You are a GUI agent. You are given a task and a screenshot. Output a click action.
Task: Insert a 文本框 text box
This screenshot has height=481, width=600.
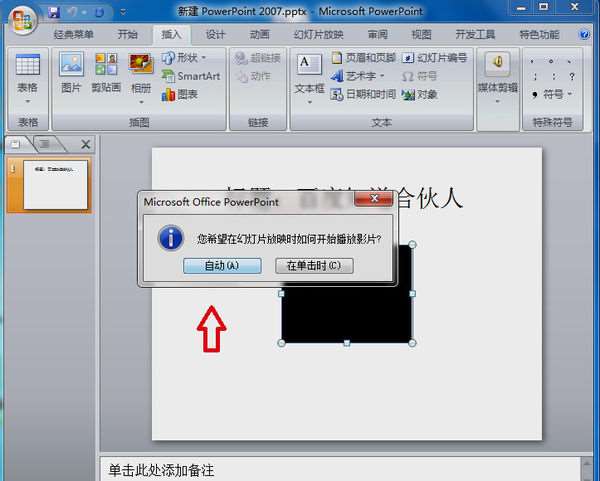tap(309, 65)
